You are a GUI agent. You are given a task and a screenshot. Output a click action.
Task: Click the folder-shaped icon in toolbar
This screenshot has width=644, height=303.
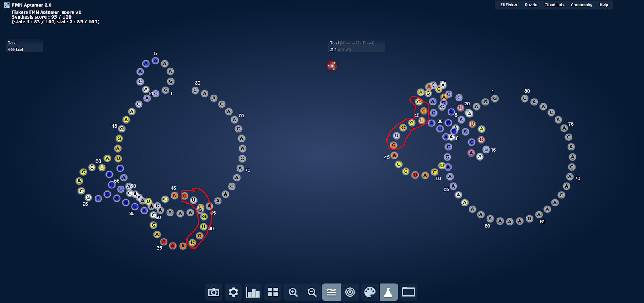pos(408,292)
